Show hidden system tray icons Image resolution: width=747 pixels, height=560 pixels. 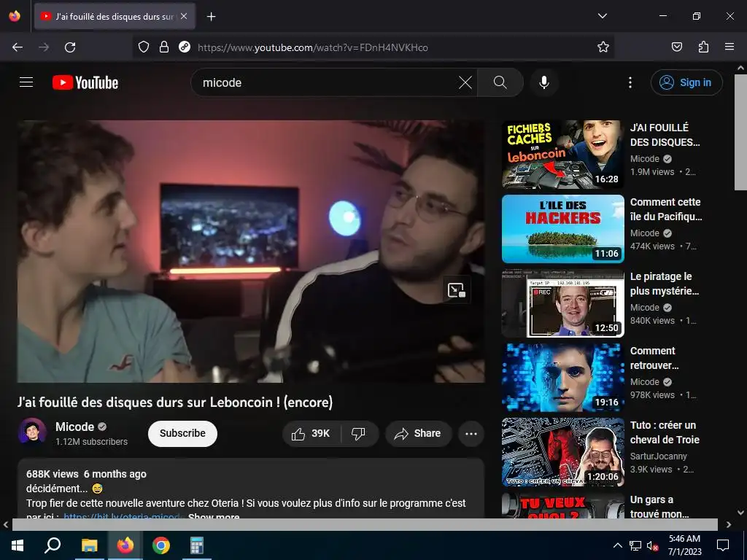coord(617,545)
